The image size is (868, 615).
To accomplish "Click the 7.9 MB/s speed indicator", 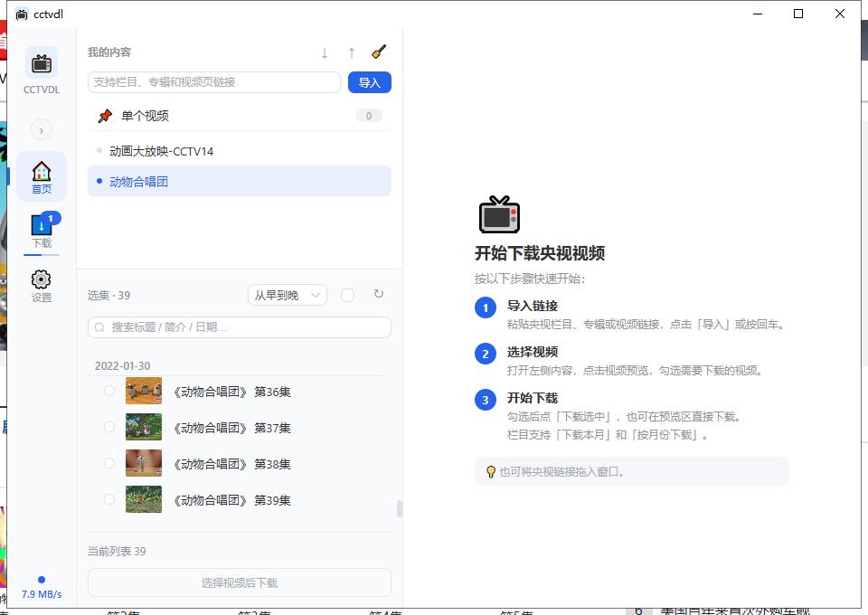I will 42,594.
